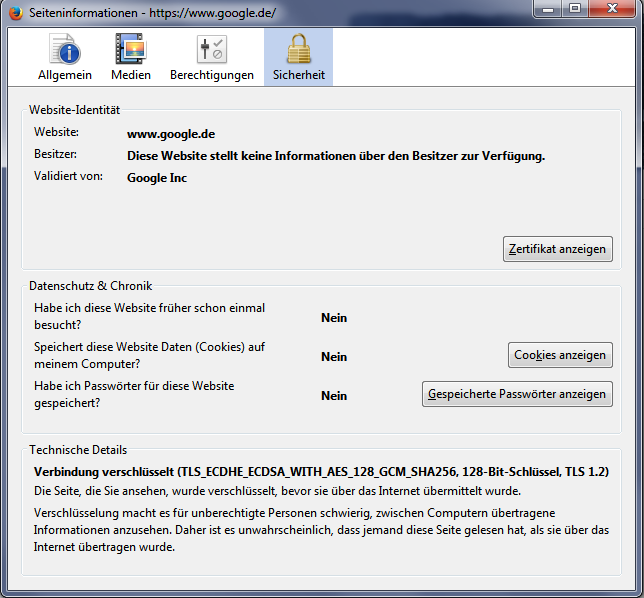Click Zertifikat anzeigen button
The image size is (644, 598).
[x=558, y=249]
